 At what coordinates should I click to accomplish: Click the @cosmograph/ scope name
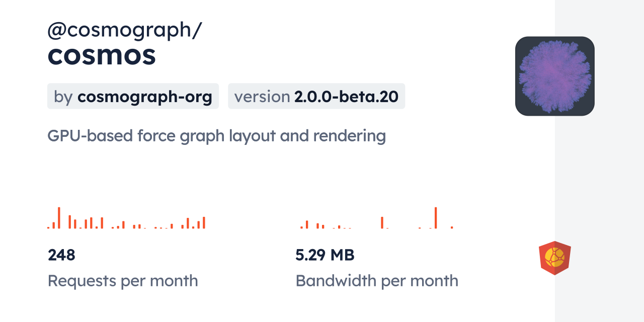pos(124,30)
